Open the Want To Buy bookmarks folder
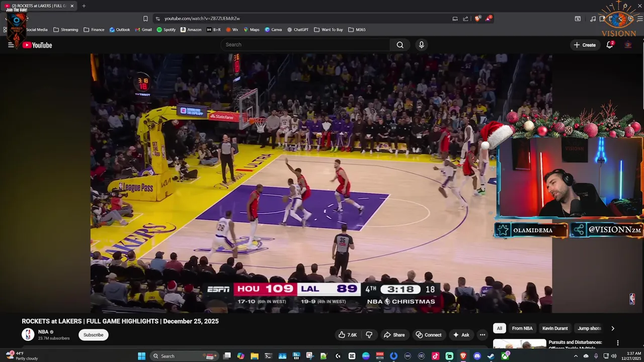 [328, 30]
